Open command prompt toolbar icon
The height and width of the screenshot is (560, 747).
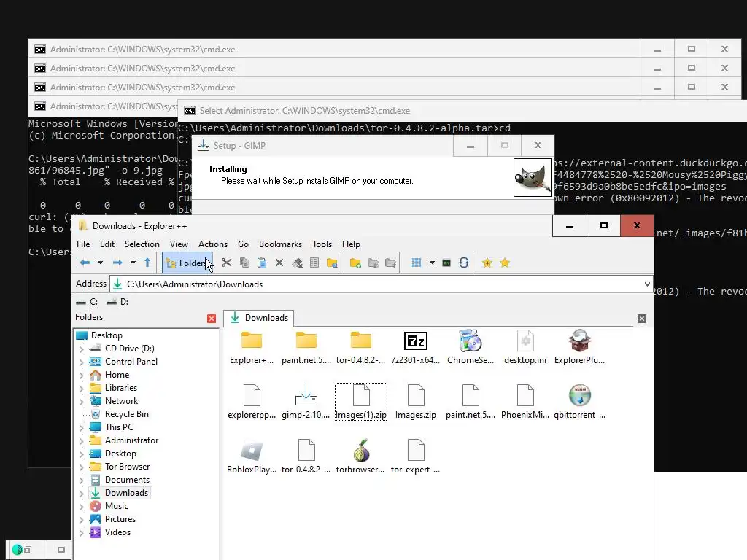click(x=446, y=262)
